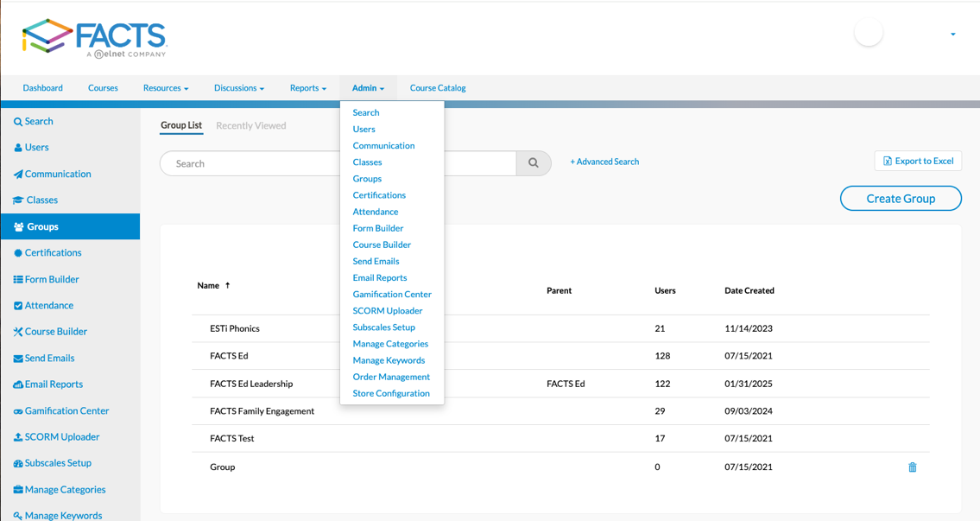The height and width of the screenshot is (521, 980).
Task: Choose Store Configuration in Admin dropdown
Action: tap(391, 393)
